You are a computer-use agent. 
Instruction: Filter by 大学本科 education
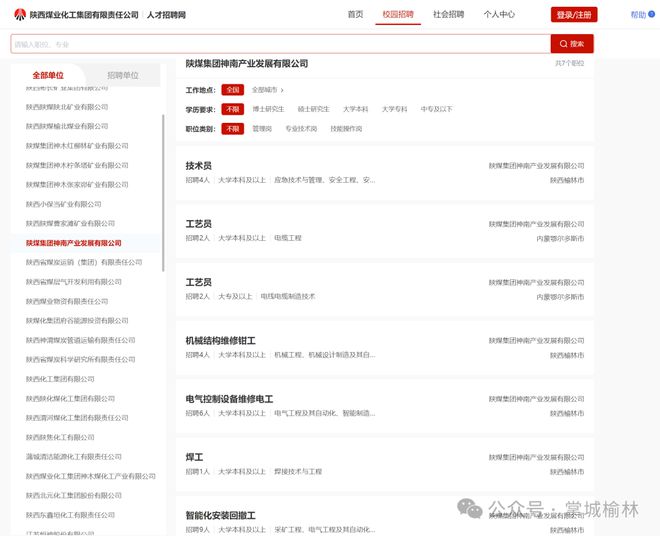tap(355, 109)
